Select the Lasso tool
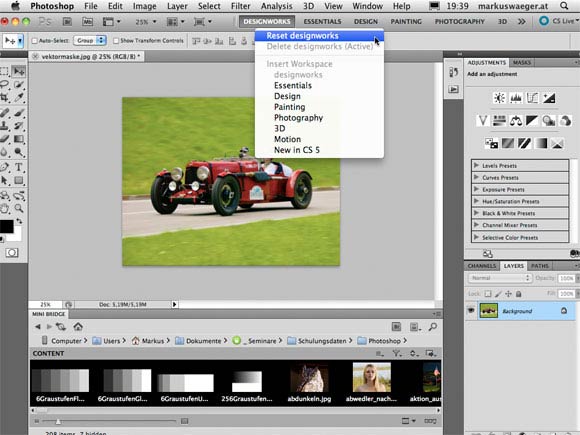The width and height of the screenshot is (580, 435). 4,84
